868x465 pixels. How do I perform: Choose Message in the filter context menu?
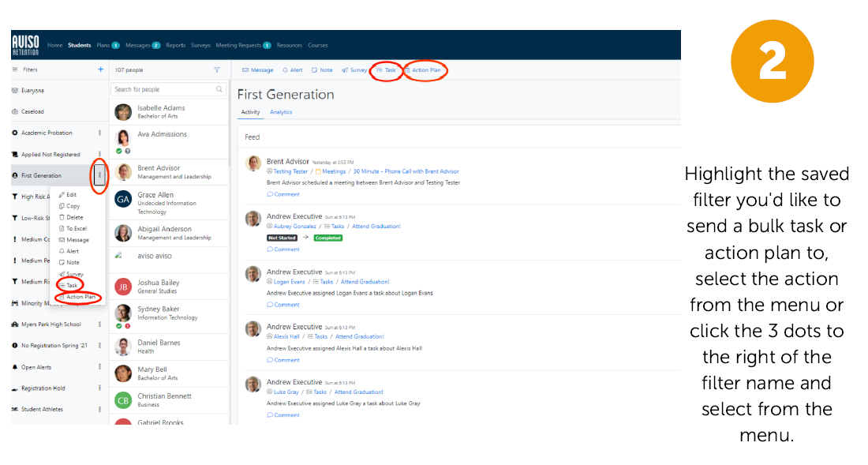74,240
